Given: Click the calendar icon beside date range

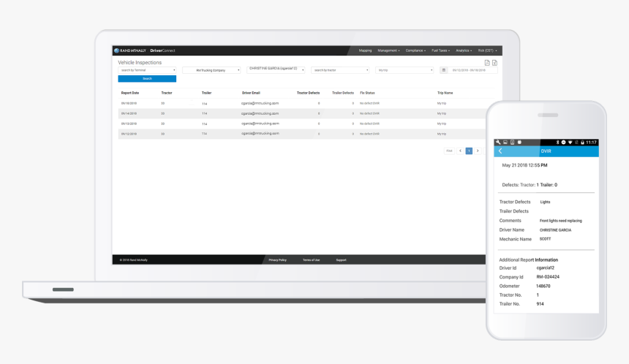Looking at the screenshot, I should point(443,70).
